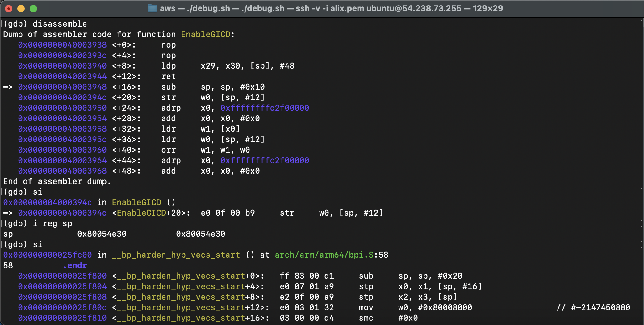
Task: Click the 'smc #0x0' instruction
Action: pos(388,318)
